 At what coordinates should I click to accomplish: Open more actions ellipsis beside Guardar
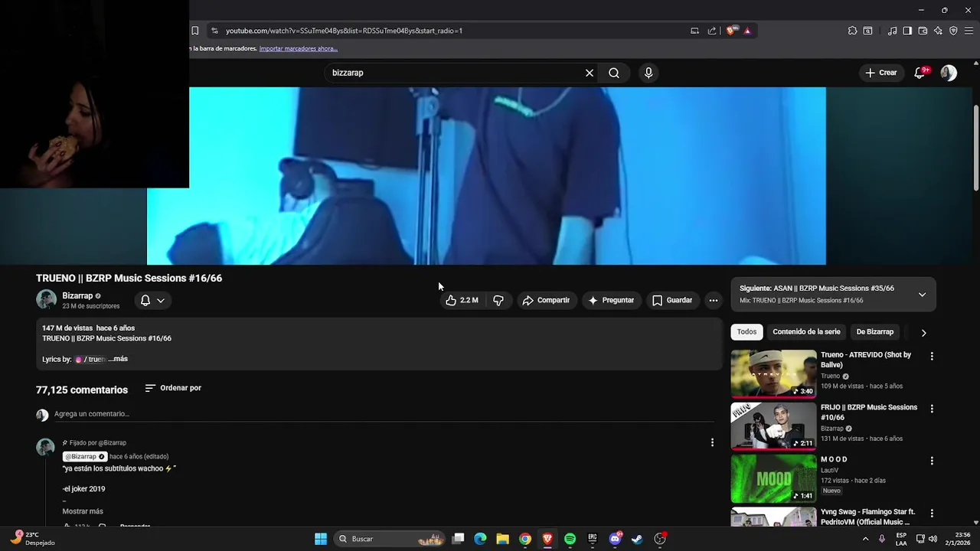714,300
